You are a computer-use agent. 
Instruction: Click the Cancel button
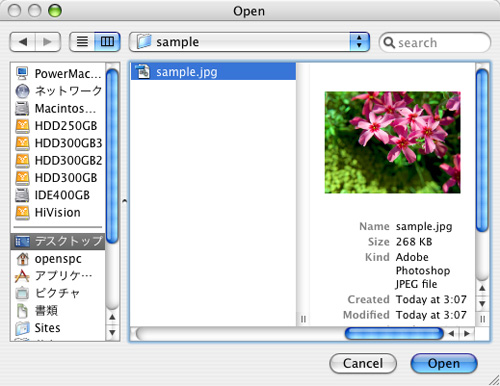tap(363, 363)
